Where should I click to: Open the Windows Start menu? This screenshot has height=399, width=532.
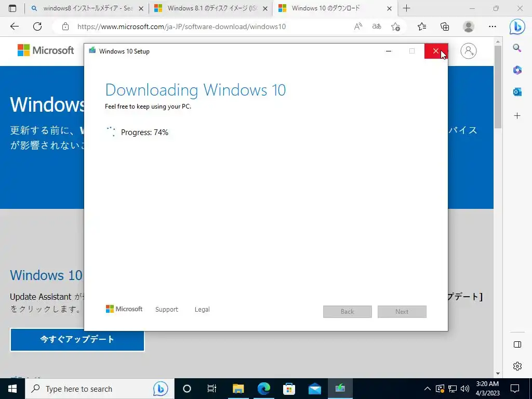pyautogui.click(x=12, y=389)
